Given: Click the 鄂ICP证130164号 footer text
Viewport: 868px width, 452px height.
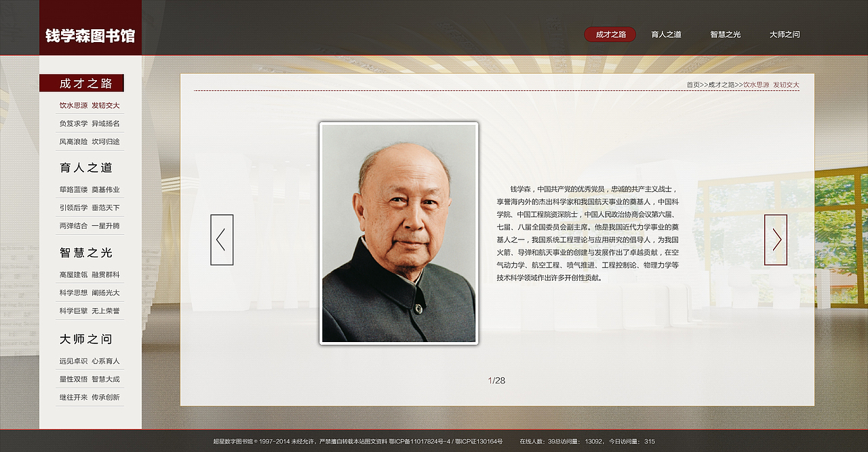Looking at the screenshot, I should 479,442.
